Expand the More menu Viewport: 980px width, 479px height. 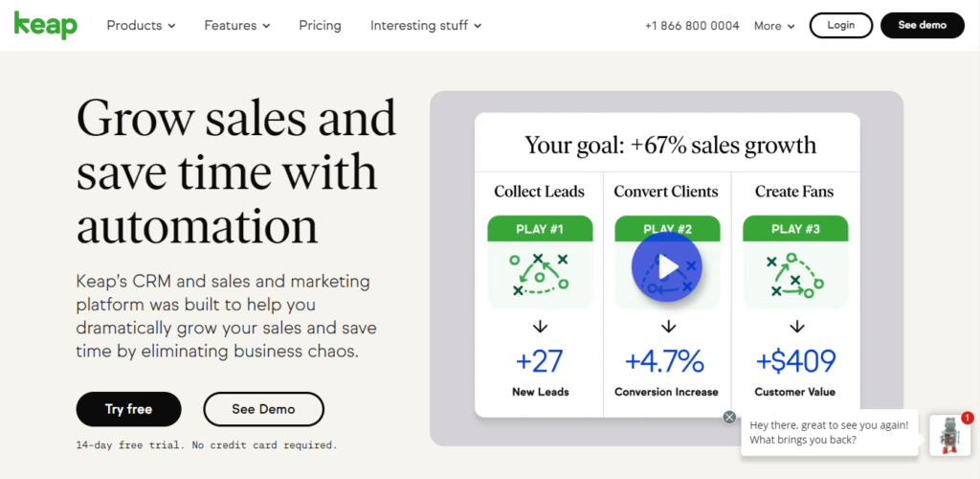pos(774,26)
